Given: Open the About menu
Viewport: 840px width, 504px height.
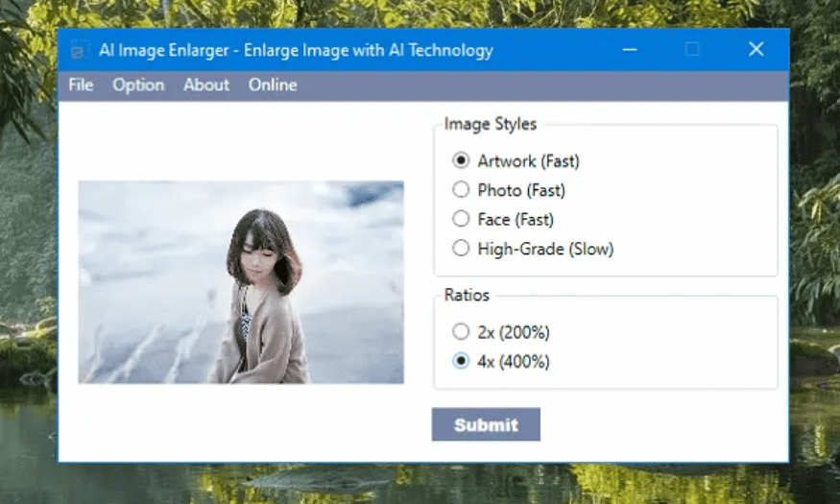Looking at the screenshot, I should (x=206, y=84).
